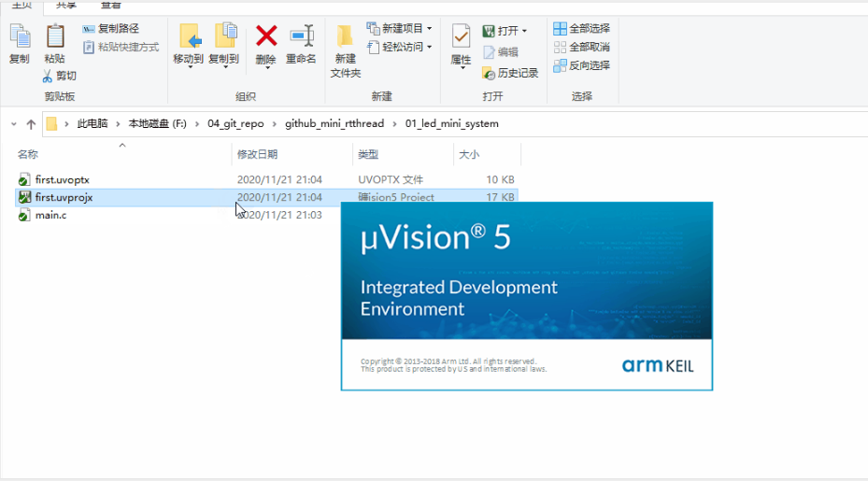
Task: Expand chevron after 本地磁盘 (F:) in breadcrumb
Action: point(196,124)
